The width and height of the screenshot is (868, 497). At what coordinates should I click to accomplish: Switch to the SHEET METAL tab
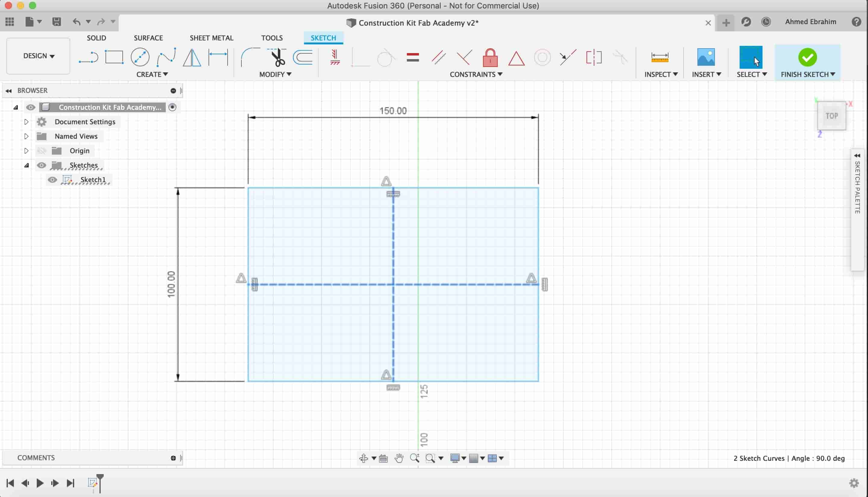(212, 38)
